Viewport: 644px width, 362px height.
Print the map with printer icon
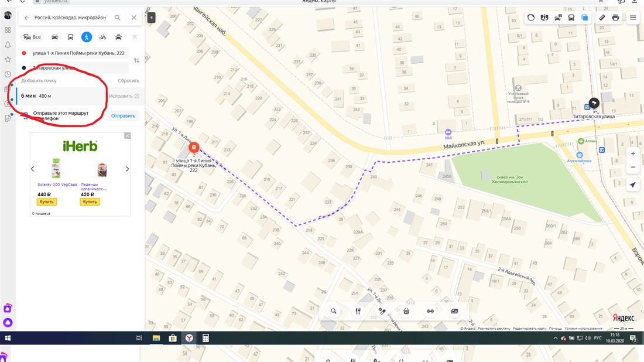tap(615, 18)
